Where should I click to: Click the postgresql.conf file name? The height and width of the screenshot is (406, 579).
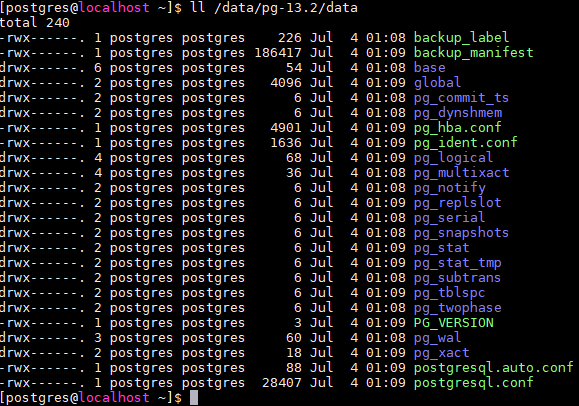pyautogui.click(x=473, y=383)
